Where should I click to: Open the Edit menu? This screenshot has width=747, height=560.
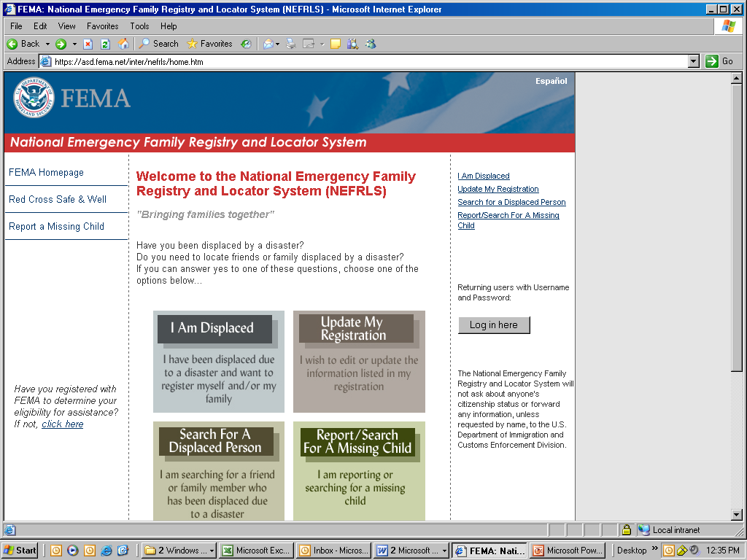pos(40,26)
